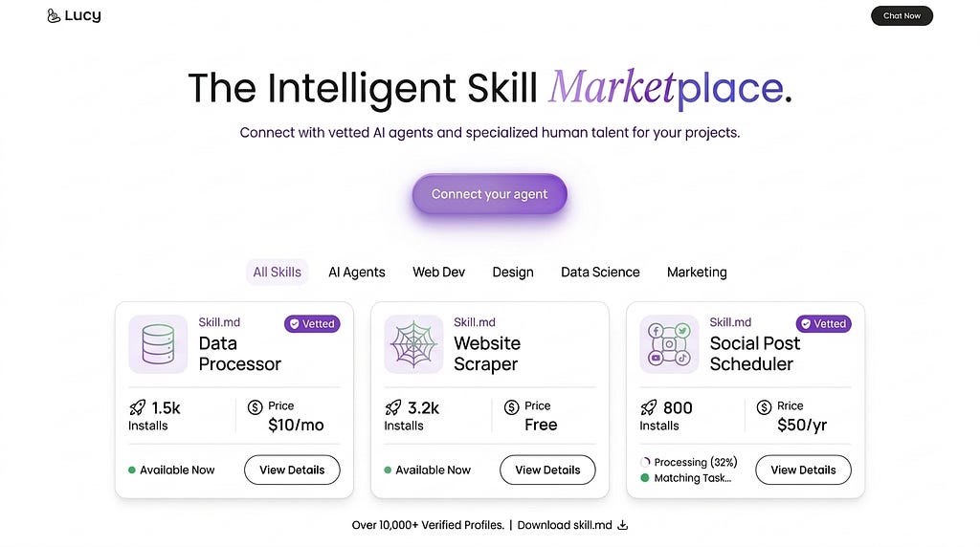Click the Connect your agent button
Viewport: 980px width, 547px height.
(x=489, y=194)
